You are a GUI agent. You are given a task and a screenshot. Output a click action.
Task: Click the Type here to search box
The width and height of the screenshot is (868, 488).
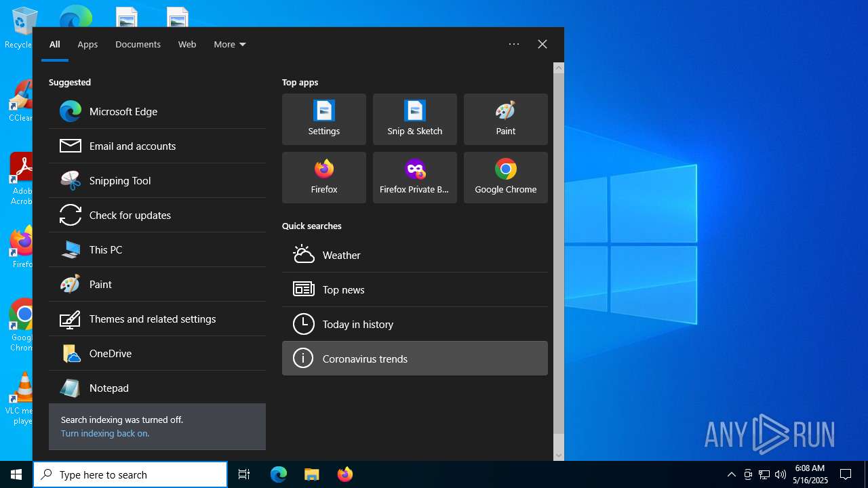pos(130,474)
